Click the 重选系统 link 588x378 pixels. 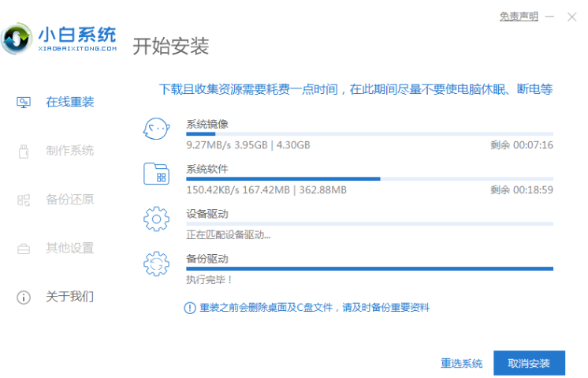[x=461, y=364]
